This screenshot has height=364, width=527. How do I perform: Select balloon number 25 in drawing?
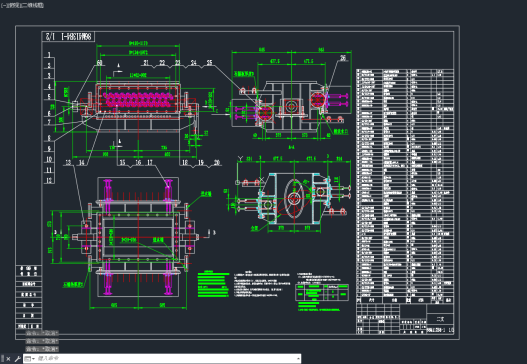click(x=209, y=63)
